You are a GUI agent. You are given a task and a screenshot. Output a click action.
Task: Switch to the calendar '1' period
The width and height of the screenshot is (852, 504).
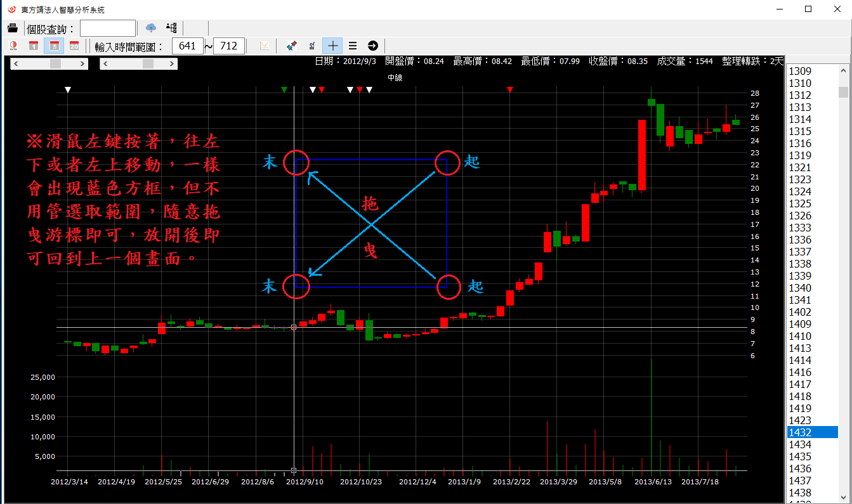(34, 46)
